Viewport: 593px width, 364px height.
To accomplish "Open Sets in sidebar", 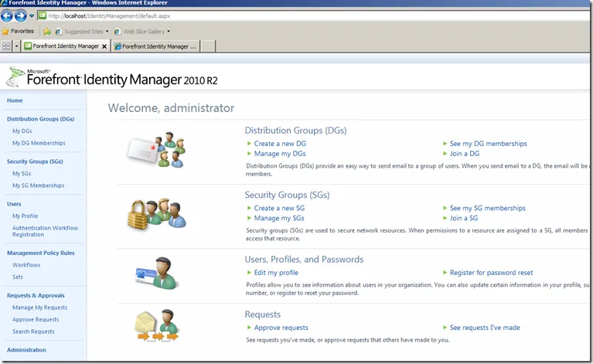I will coord(18,277).
